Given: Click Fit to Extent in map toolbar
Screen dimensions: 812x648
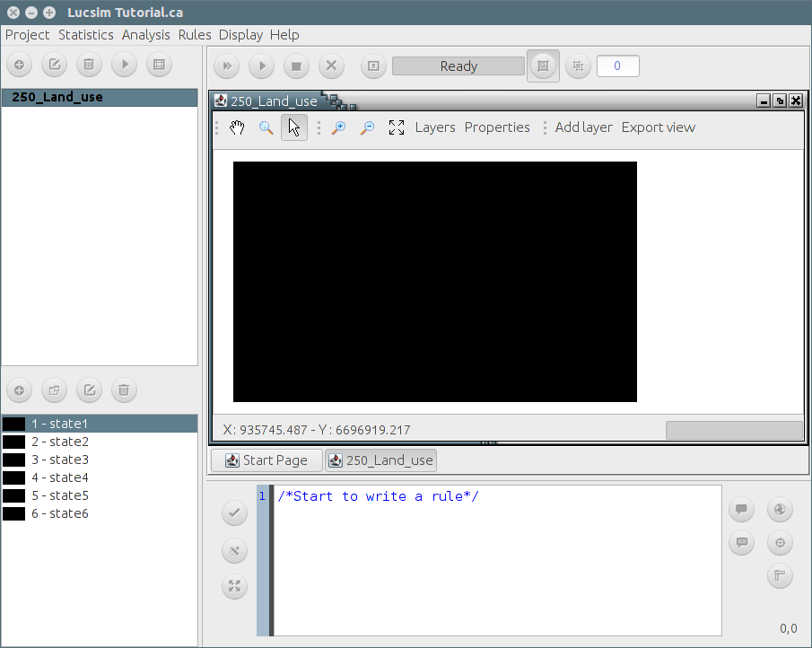Looking at the screenshot, I should click(396, 127).
